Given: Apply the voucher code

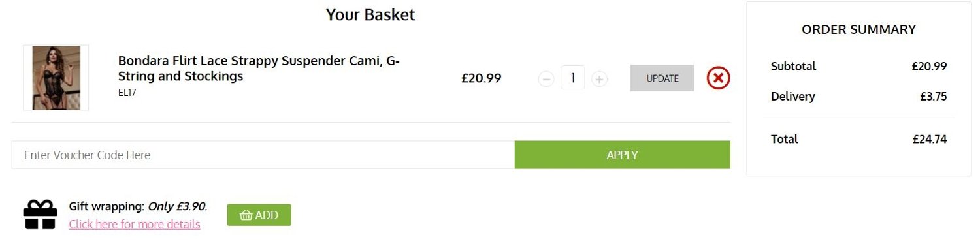Looking at the screenshot, I should point(622,155).
